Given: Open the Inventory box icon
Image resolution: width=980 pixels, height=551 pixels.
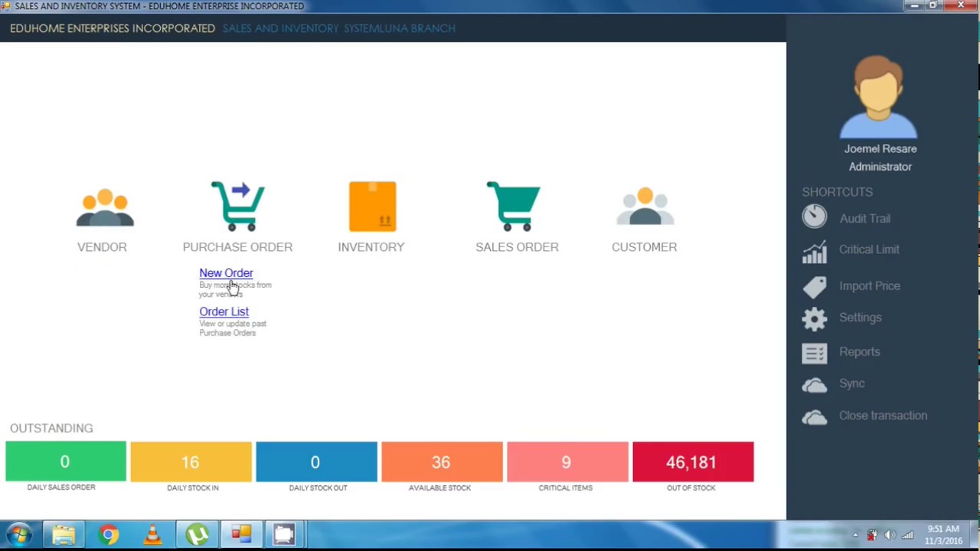Looking at the screenshot, I should pos(372,206).
